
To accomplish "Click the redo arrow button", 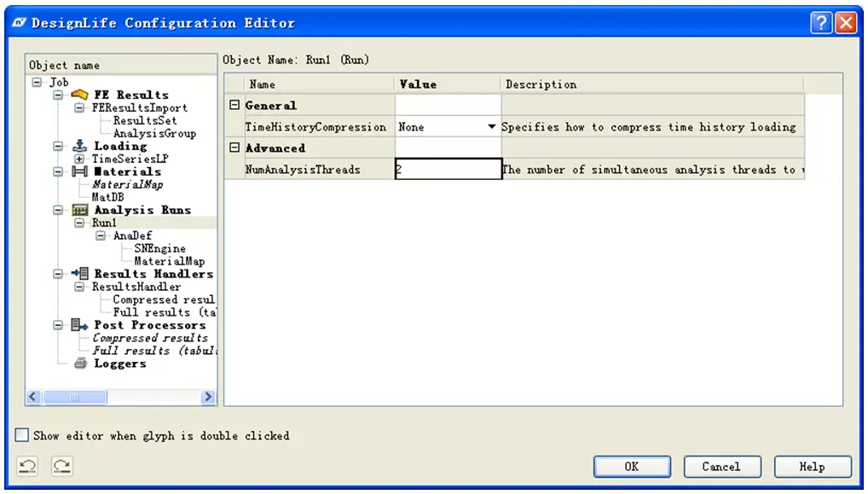I will click(62, 466).
